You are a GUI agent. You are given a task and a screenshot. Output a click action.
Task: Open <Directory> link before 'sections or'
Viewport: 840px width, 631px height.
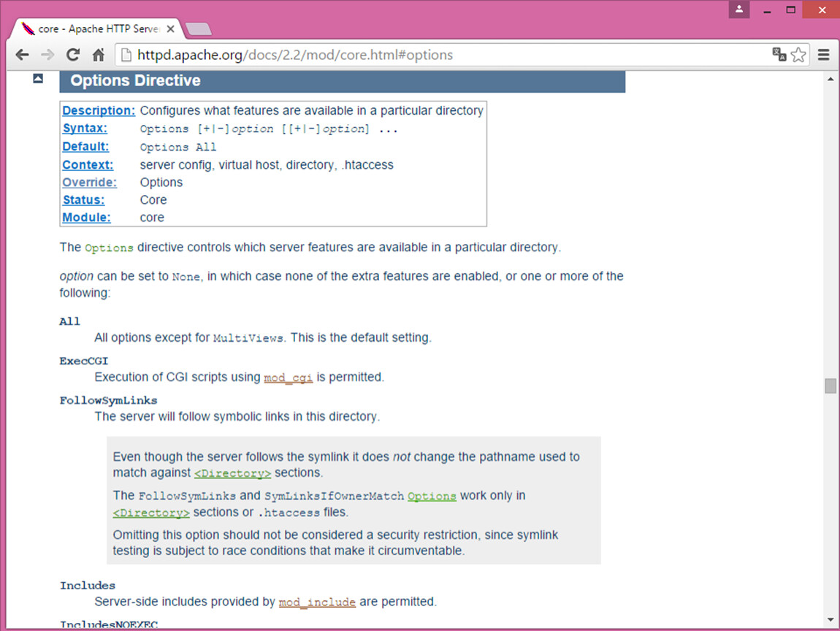pos(151,513)
